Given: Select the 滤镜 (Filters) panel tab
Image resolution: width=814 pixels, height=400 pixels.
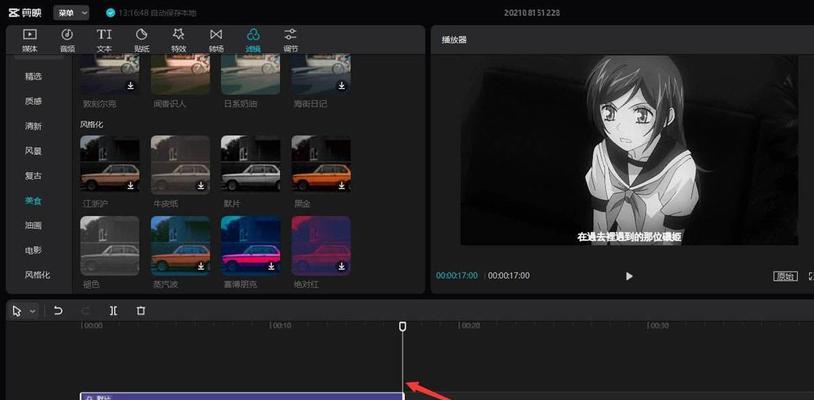Looking at the screenshot, I should coord(253,41).
